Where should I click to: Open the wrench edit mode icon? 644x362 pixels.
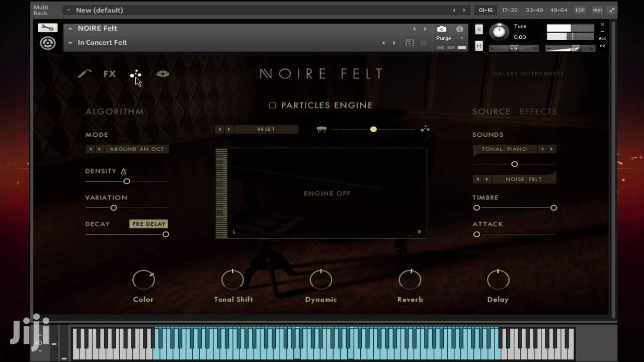pos(48,28)
